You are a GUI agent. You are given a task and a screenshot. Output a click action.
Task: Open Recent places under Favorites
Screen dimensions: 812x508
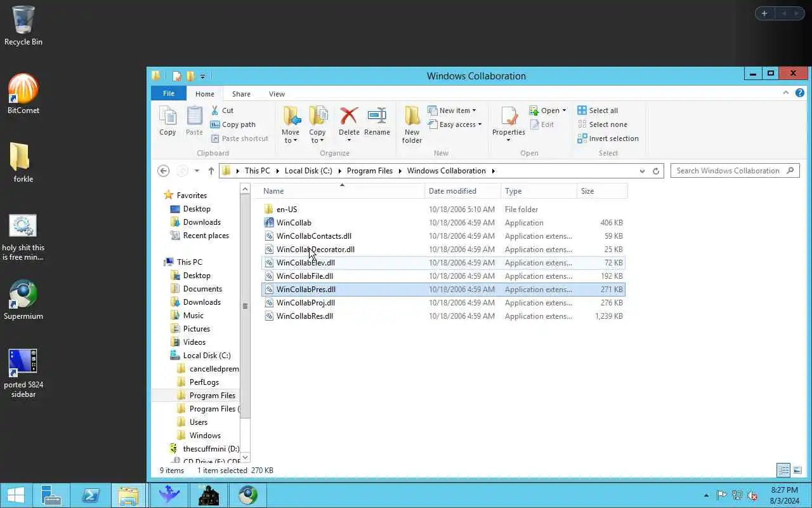click(x=206, y=236)
